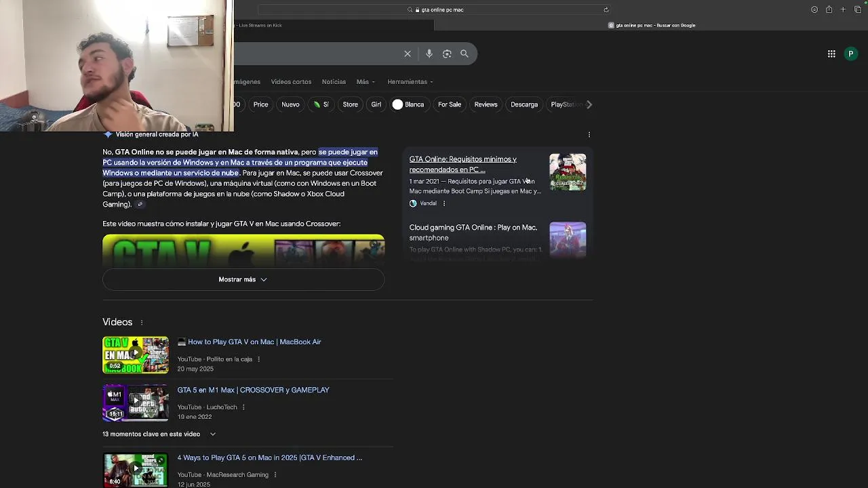Open Safari downloads icon
This screenshot has width=868, height=488.
[814, 9]
